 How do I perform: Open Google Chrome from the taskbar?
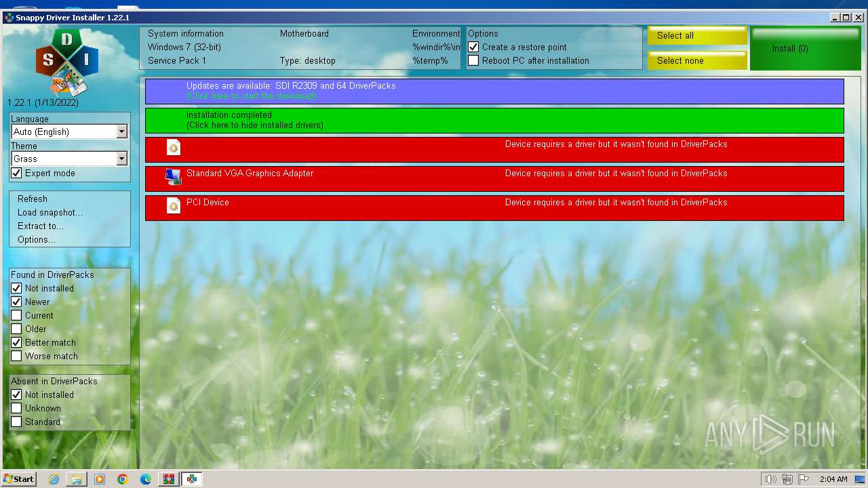pyautogui.click(x=123, y=479)
